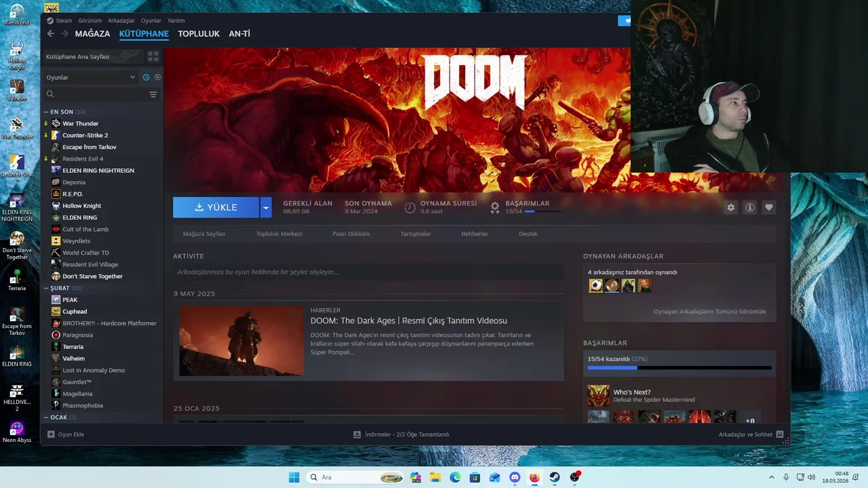Open Windows Start button
This screenshot has height=488, width=868.
click(x=294, y=477)
